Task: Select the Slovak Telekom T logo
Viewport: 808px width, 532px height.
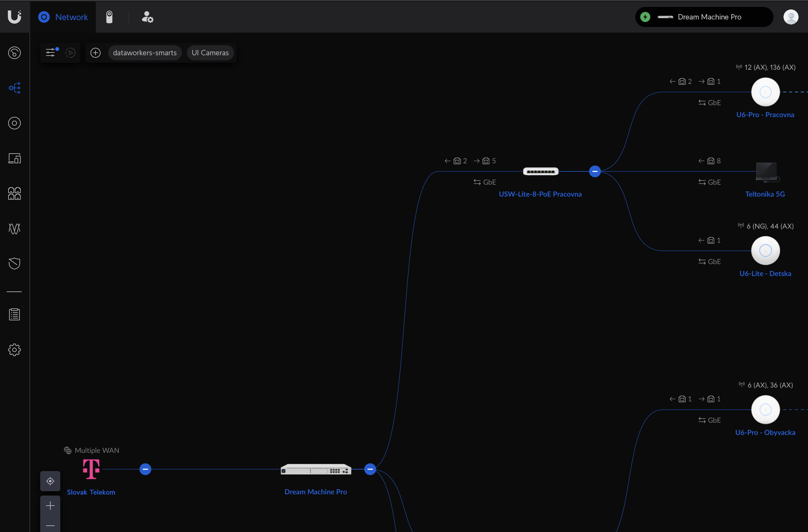Action: click(x=91, y=469)
